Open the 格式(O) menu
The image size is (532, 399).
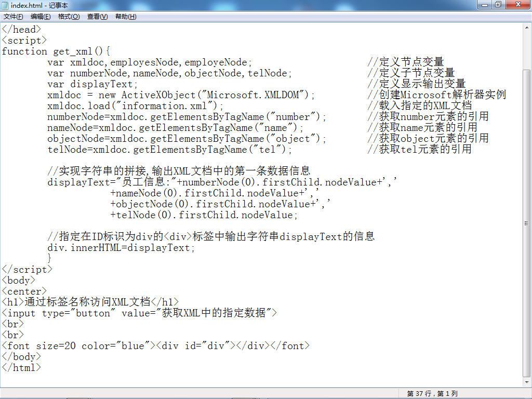(69, 17)
